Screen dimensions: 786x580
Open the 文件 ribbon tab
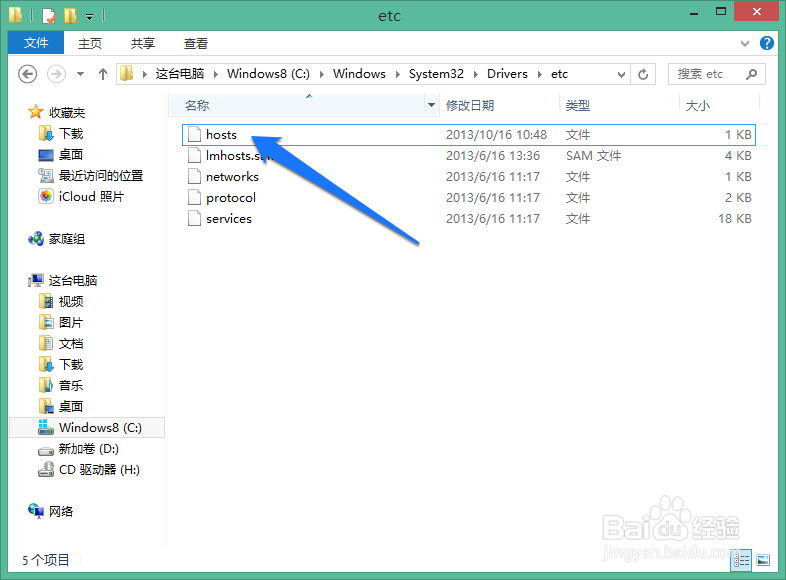coord(36,43)
